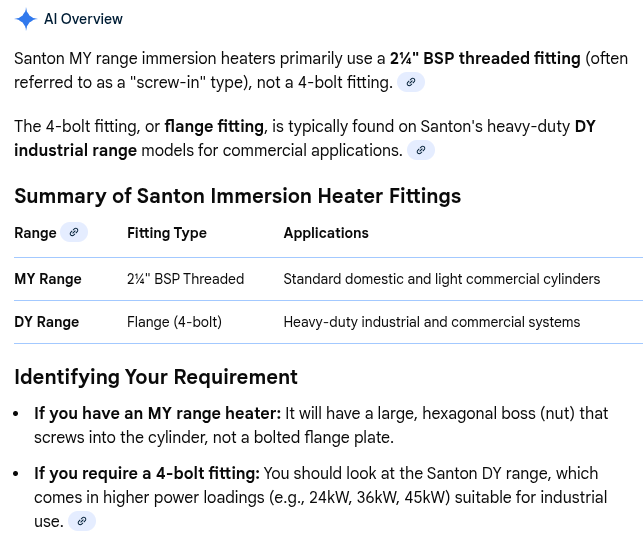Open source link after "industrial use" bullet

click(82, 521)
